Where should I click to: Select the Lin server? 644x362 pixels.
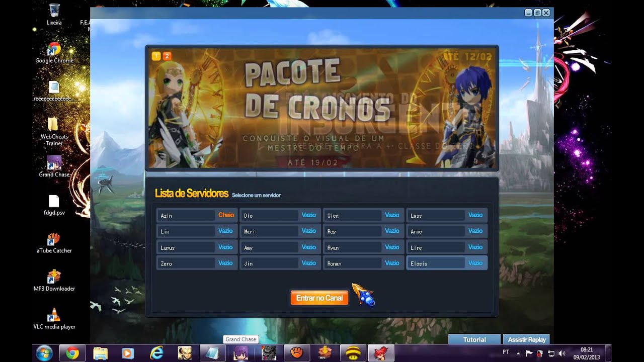[196, 231]
